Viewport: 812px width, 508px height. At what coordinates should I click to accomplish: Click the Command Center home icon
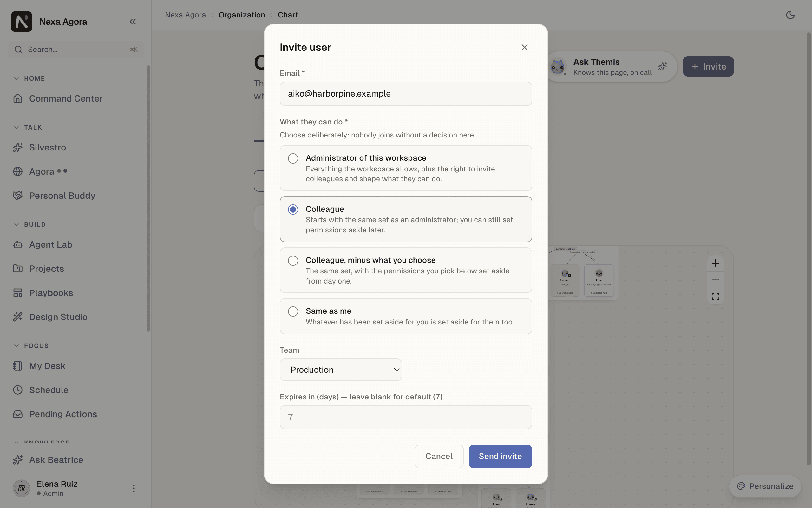(18, 98)
